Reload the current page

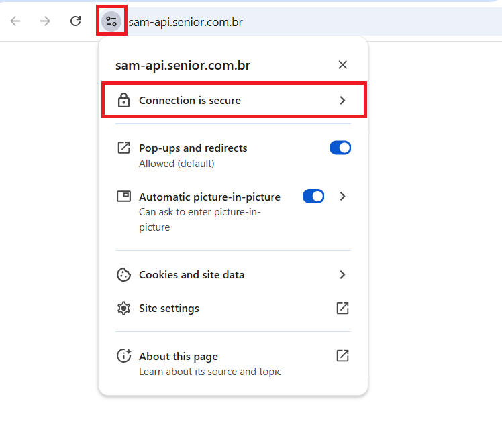point(75,21)
